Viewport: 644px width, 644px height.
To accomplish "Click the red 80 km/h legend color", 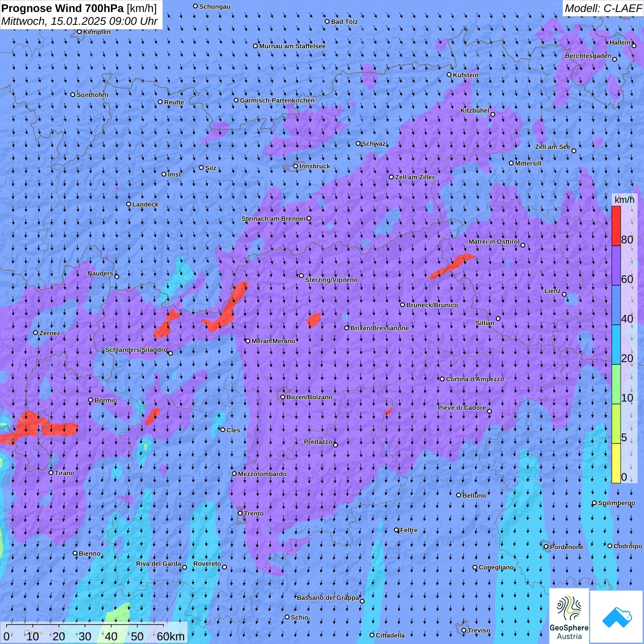I will point(616,226).
